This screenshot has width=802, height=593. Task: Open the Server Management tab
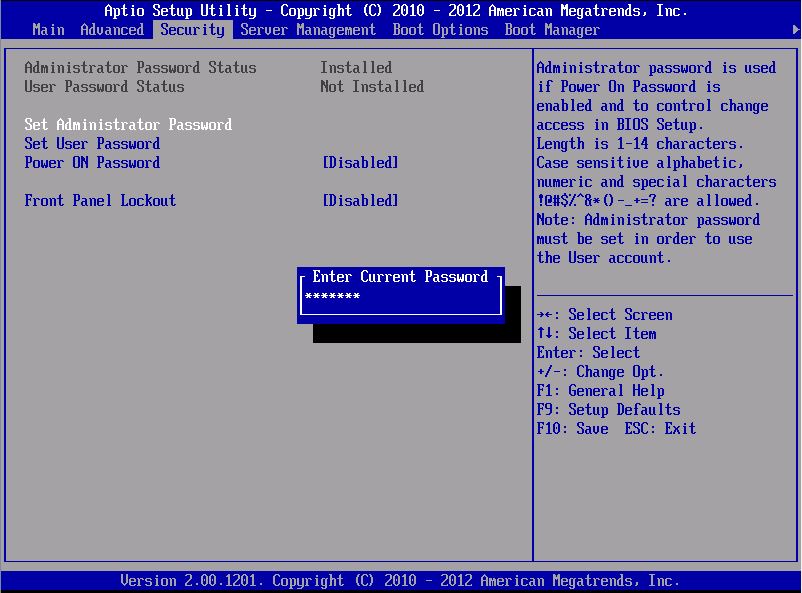click(x=308, y=30)
